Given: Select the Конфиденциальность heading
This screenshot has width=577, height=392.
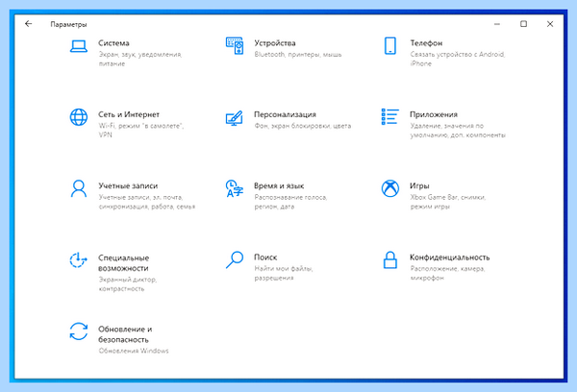Looking at the screenshot, I should tap(450, 257).
